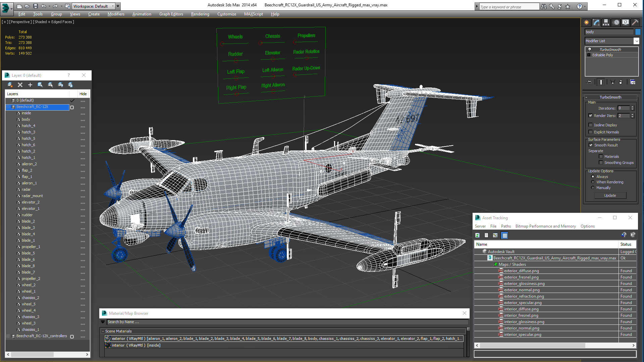Image resolution: width=644 pixels, height=362 pixels.
Task: Click the Hide column header in Layer dialog
Action: (83, 94)
